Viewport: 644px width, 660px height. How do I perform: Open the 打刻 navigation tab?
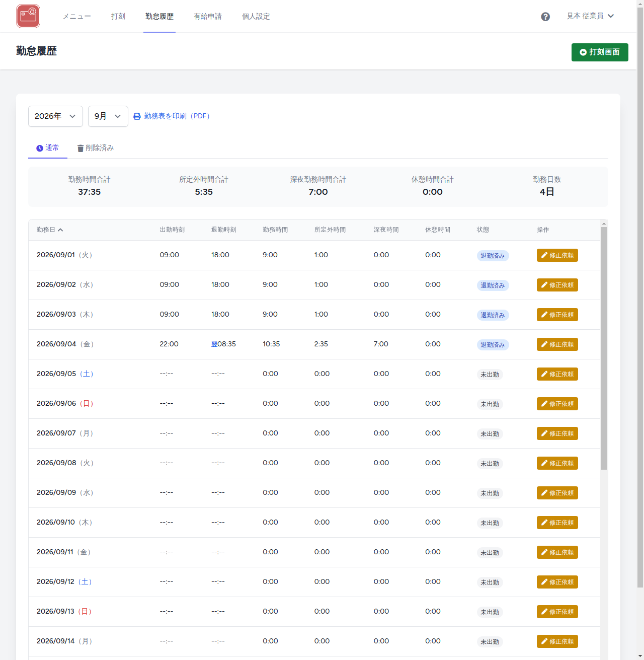118,17
